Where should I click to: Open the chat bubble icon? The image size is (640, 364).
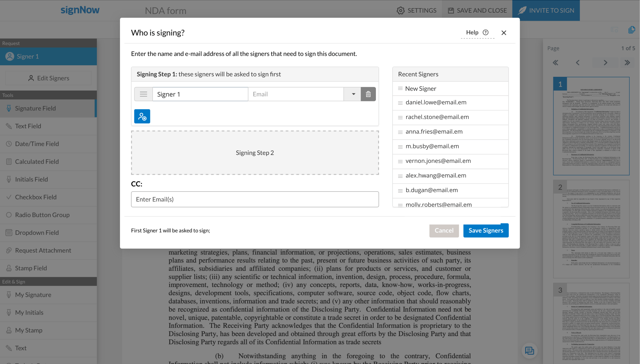[529, 350]
